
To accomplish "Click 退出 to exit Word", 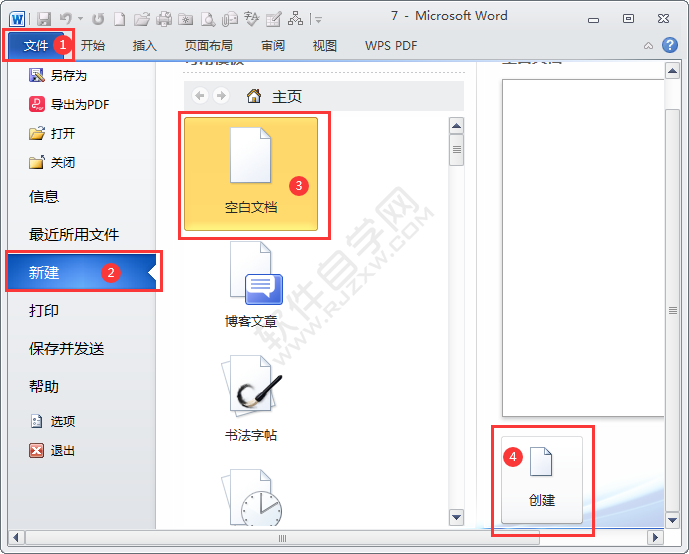I will [x=52, y=450].
